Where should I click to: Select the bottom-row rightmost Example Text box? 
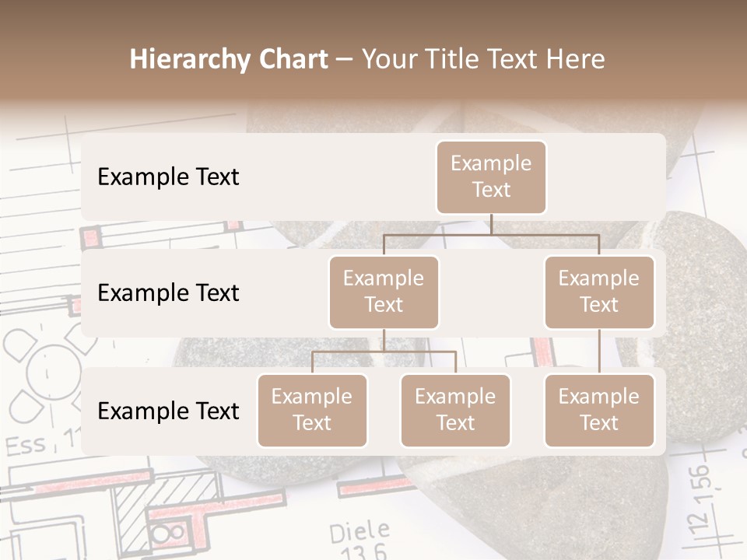click(x=599, y=411)
